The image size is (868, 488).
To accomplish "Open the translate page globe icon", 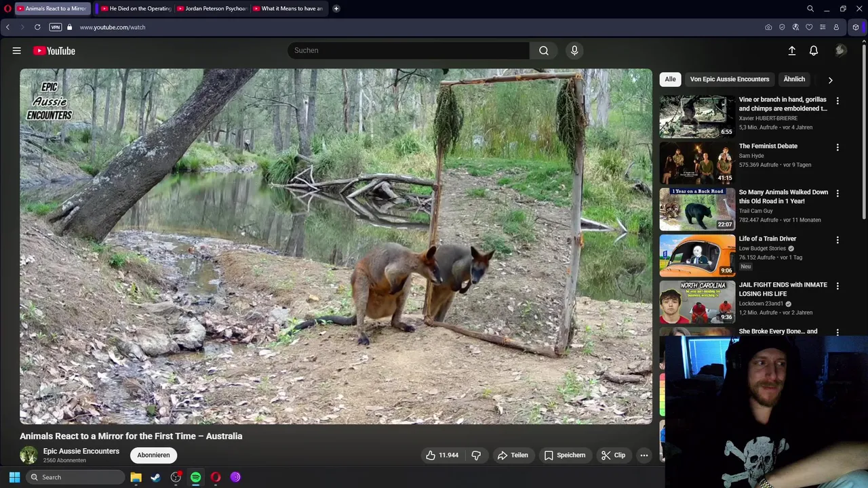I will (x=795, y=27).
